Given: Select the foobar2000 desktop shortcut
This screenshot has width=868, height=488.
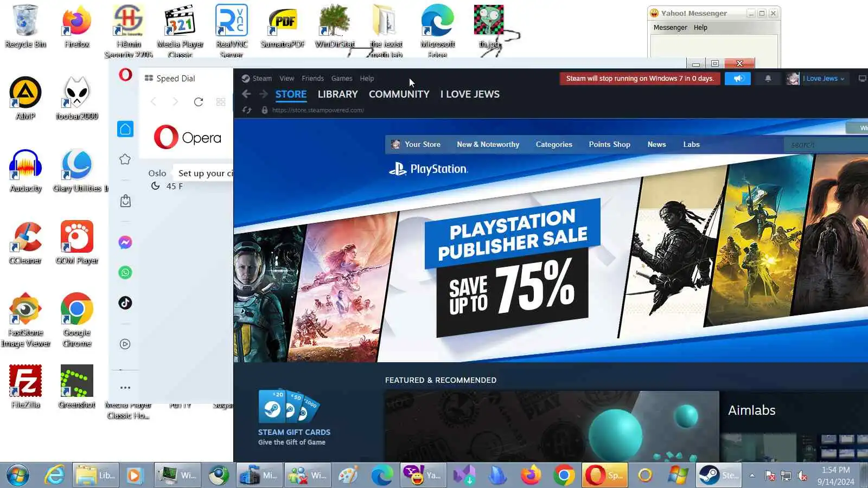Looking at the screenshot, I should (x=77, y=99).
